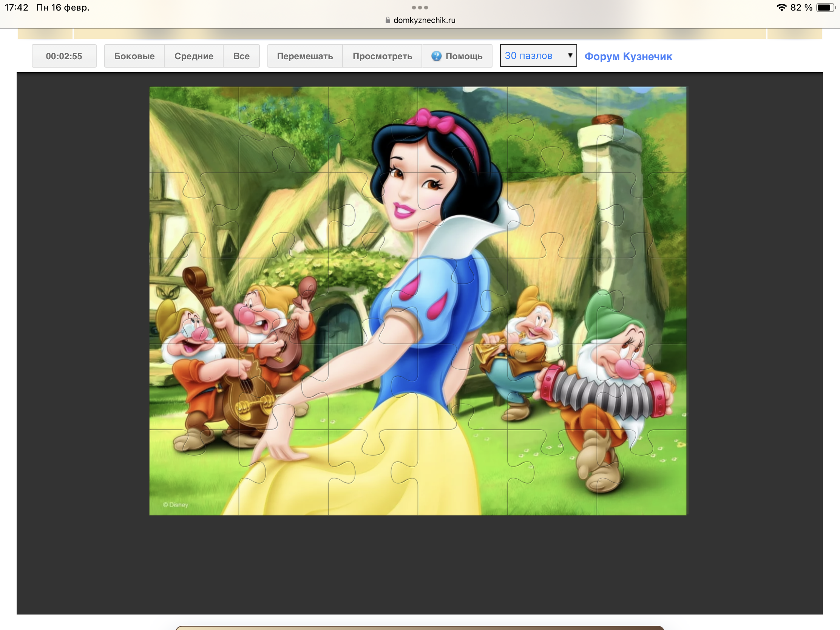Open the domkyznechik.ru address bar
This screenshot has height=630, width=840.
point(424,20)
